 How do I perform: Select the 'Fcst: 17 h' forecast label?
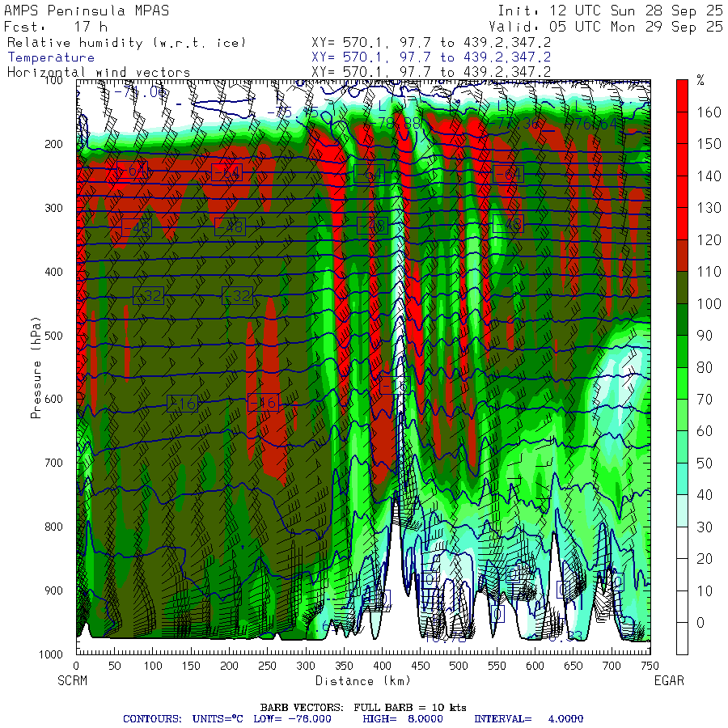56,27
